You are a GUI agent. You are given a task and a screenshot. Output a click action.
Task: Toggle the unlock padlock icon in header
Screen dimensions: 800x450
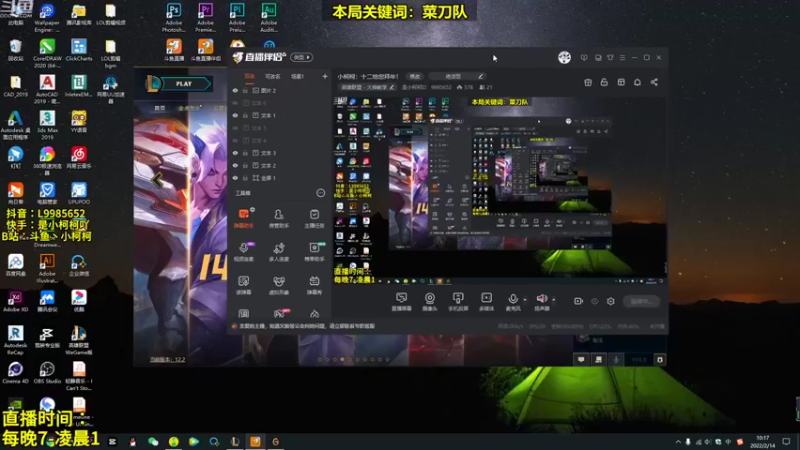(x=604, y=82)
